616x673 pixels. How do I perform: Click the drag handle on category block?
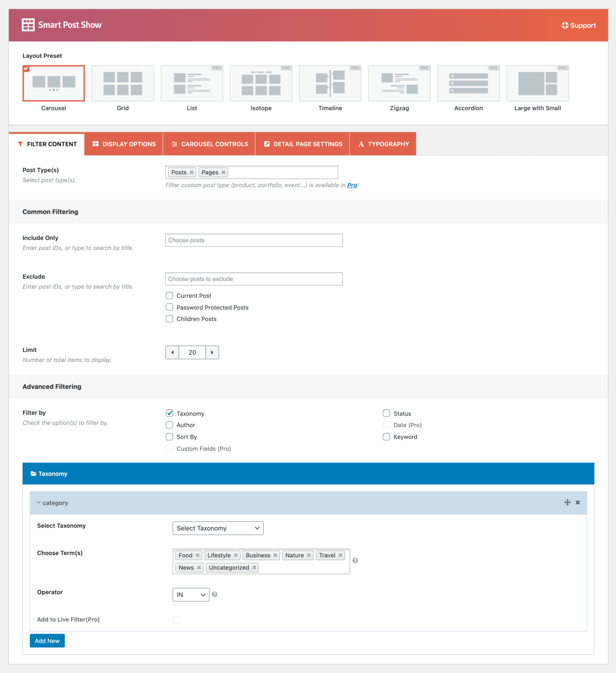[567, 502]
